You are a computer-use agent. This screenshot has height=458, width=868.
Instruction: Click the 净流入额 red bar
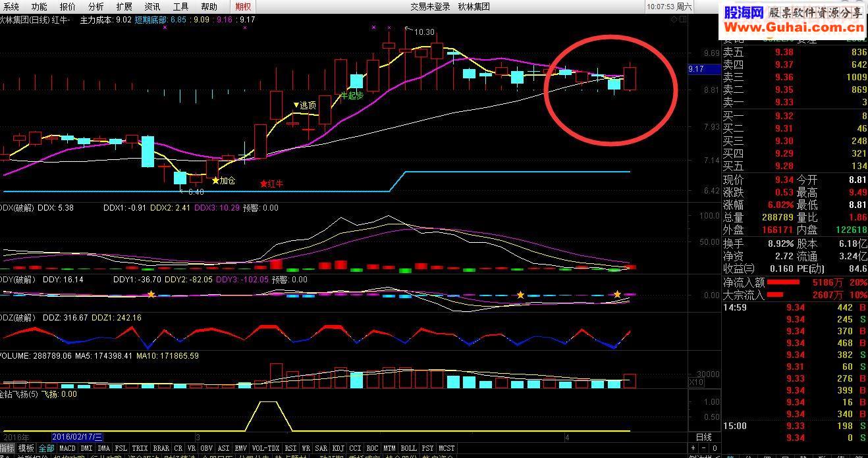click(783, 282)
